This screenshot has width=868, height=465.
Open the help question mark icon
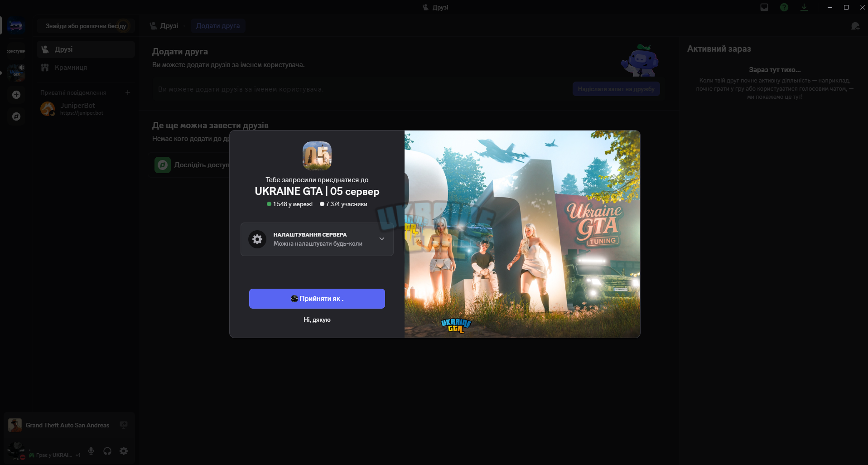coord(784,7)
